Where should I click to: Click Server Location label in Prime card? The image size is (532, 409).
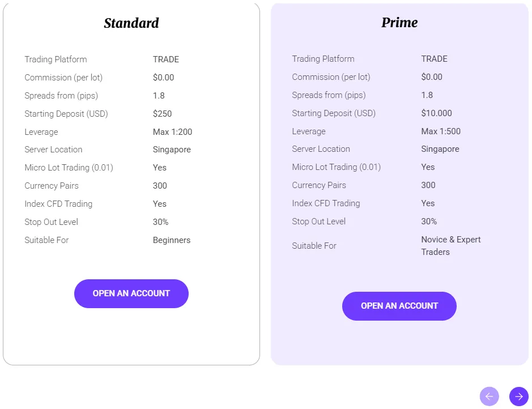(x=321, y=149)
